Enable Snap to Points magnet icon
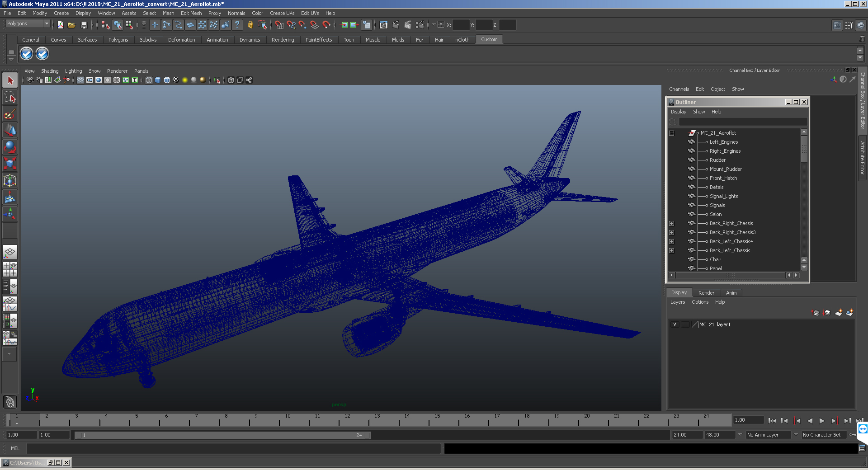 [x=302, y=25]
